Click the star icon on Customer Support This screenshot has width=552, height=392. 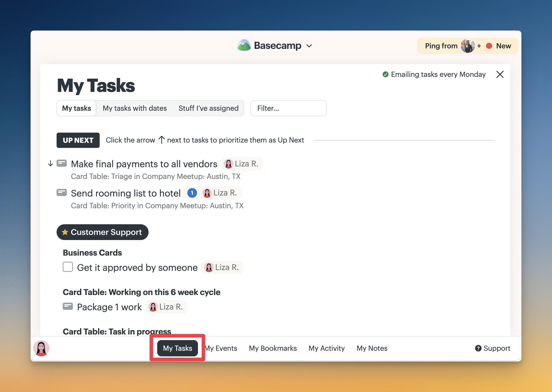65,232
